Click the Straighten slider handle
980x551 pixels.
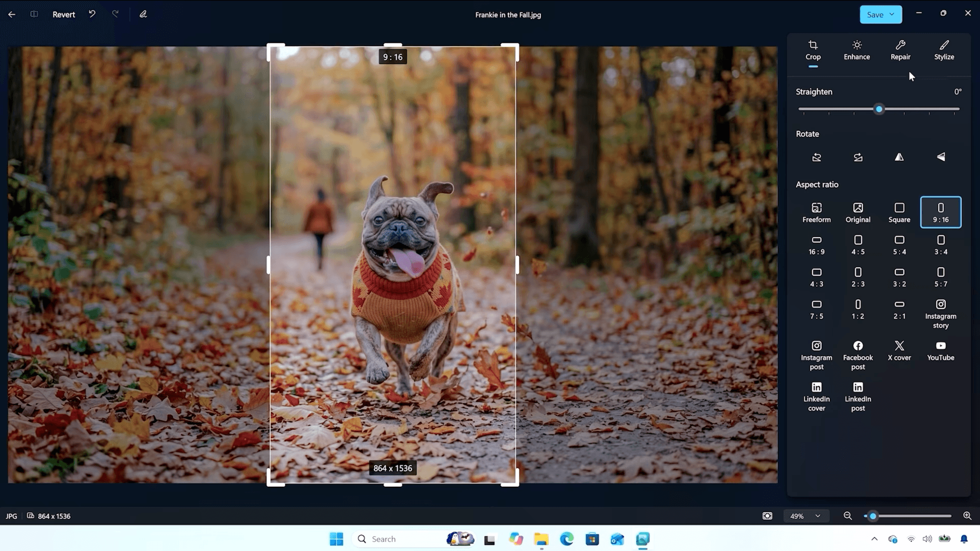coord(879,109)
